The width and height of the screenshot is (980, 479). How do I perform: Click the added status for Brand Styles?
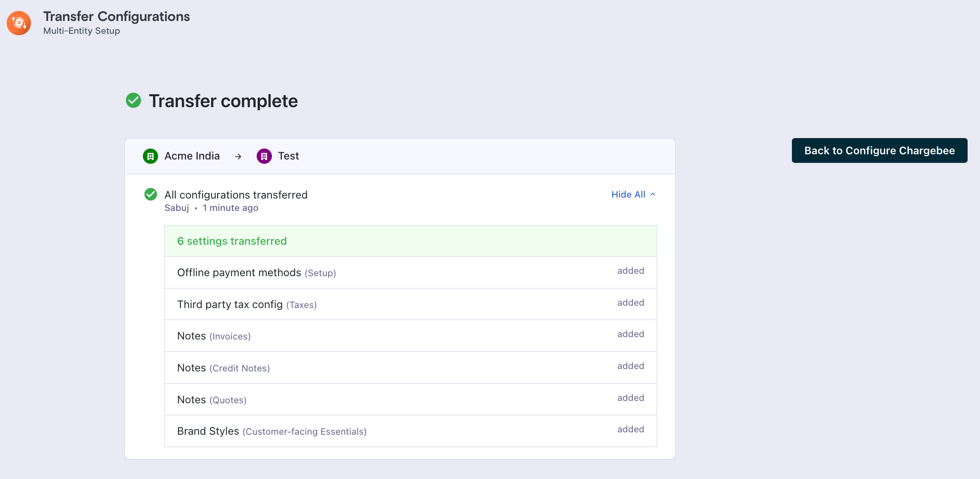(630, 429)
